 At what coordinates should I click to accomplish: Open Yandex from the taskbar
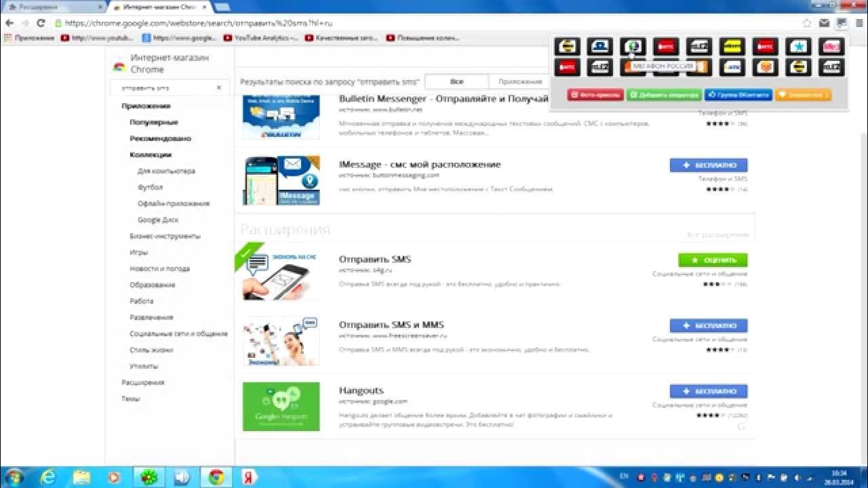tap(250, 477)
